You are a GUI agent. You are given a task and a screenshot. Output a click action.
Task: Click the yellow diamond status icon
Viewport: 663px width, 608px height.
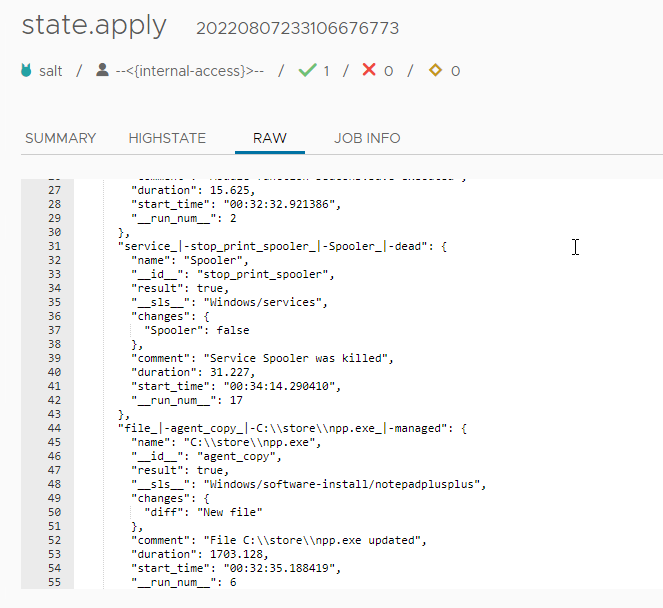[x=435, y=70]
